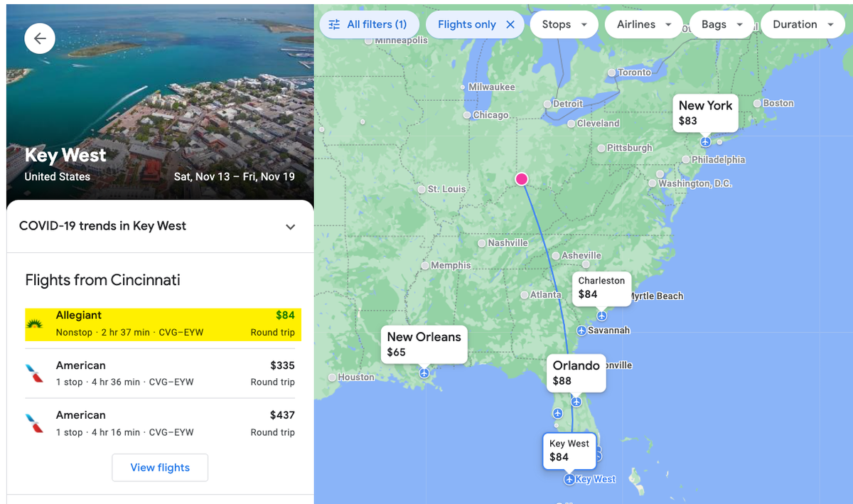Select the New York $83 price marker
The width and height of the screenshot is (853, 504).
coord(705,113)
